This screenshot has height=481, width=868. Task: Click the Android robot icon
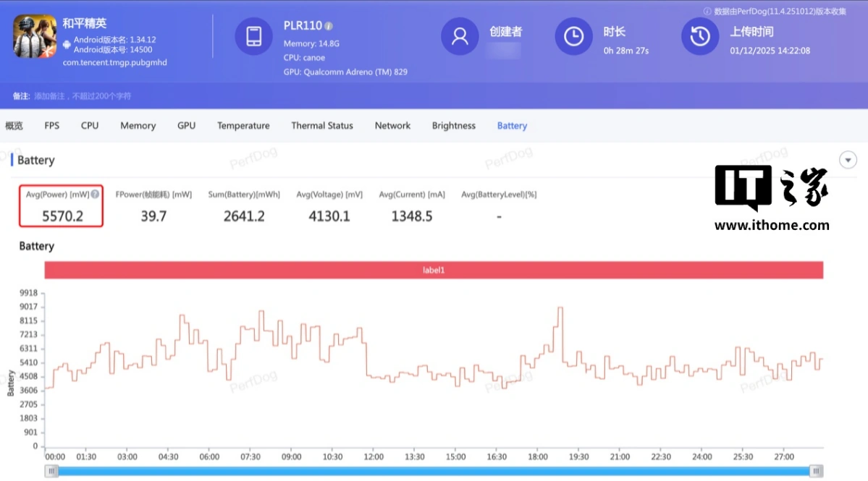[x=67, y=45]
